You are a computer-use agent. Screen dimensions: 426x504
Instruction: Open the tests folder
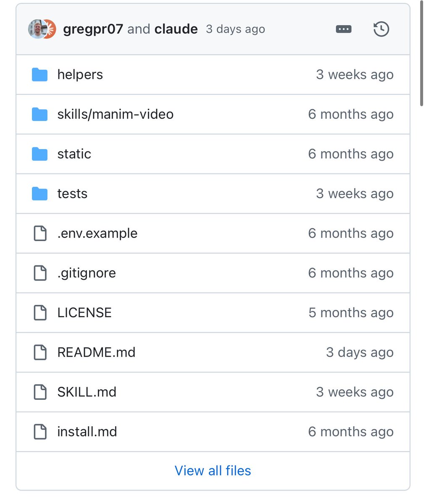(72, 194)
